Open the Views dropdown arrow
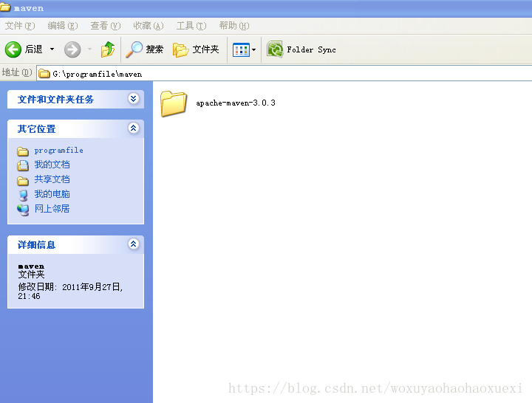The image size is (532, 403). click(253, 50)
